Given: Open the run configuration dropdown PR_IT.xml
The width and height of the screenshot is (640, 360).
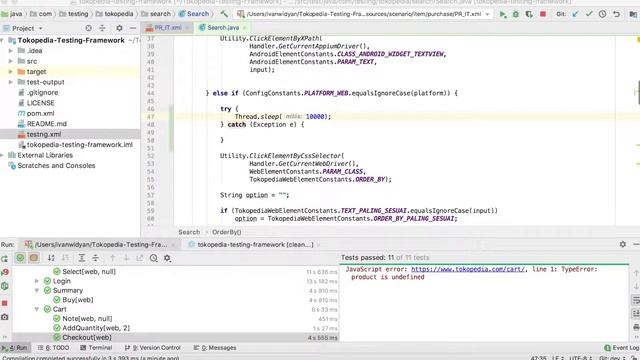Looking at the screenshot, I should pyautogui.click(x=364, y=14).
